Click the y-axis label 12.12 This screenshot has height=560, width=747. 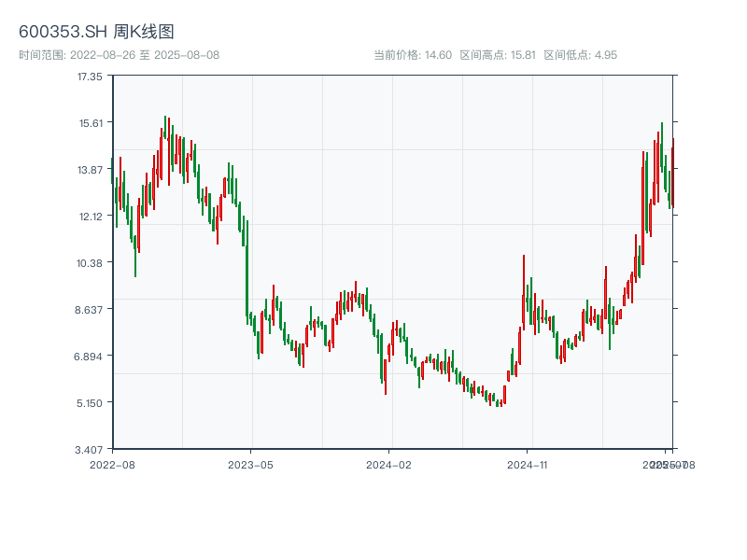click(x=91, y=217)
